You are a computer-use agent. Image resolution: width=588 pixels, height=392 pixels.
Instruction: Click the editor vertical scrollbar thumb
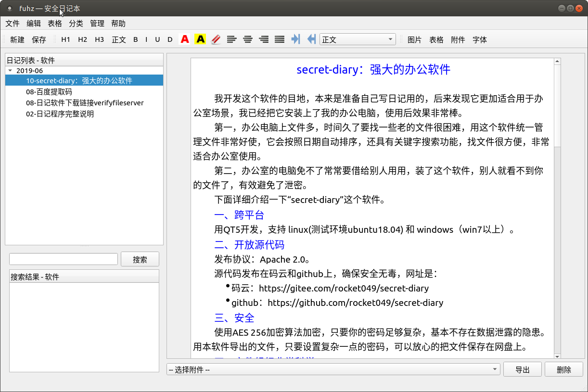point(557,106)
